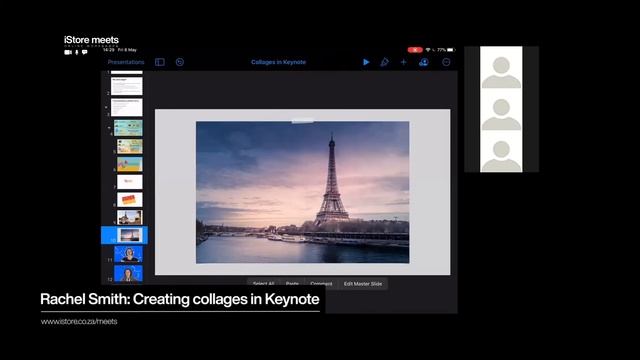This screenshot has width=640, height=360.
Task: Open the 'Collages in Keynote' title
Action: click(x=278, y=62)
